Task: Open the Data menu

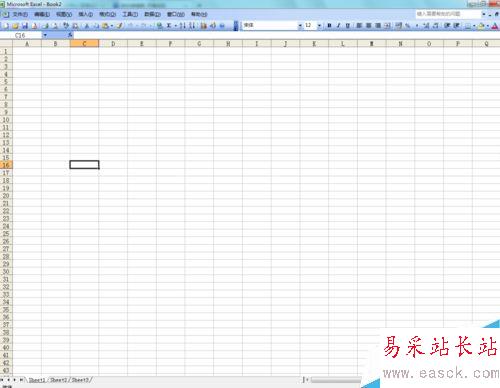Action: tap(152, 14)
